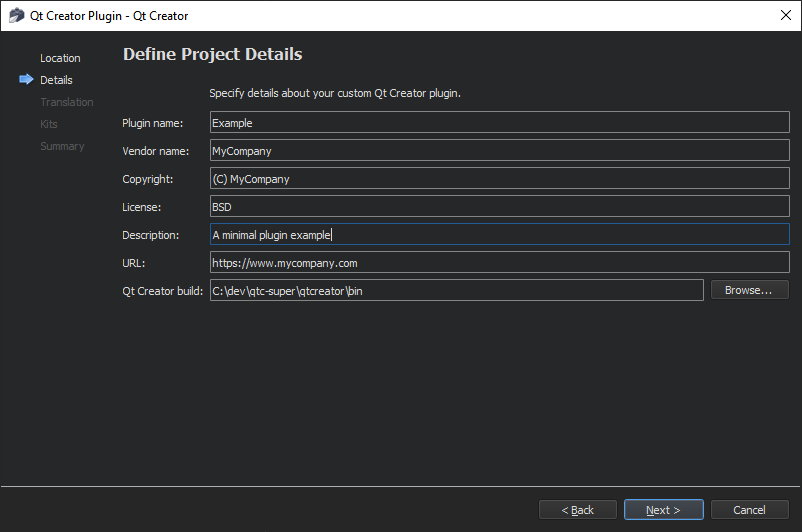This screenshot has width=802, height=532.
Task: Click the Kits step in sidebar
Action: (x=49, y=124)
